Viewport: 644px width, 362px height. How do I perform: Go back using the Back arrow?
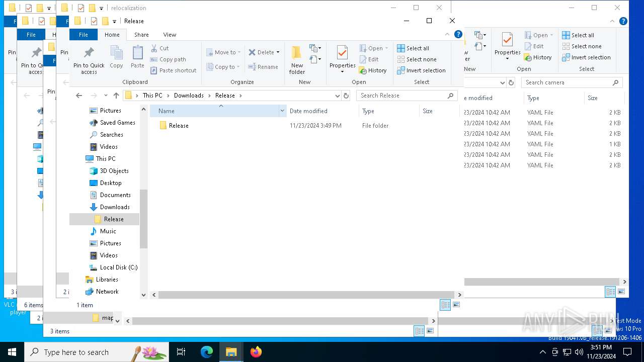point(79,96)
